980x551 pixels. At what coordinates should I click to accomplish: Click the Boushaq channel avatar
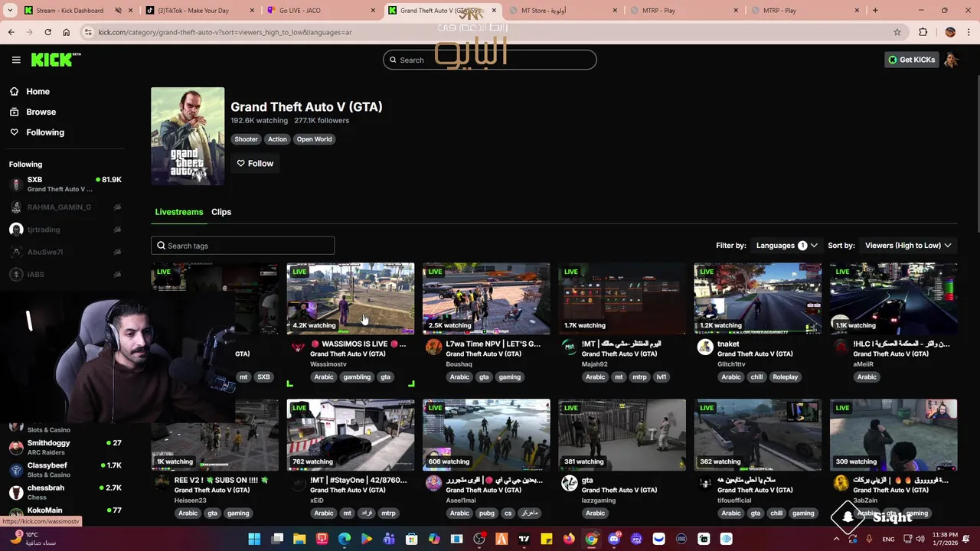click(x=433, y=347)
